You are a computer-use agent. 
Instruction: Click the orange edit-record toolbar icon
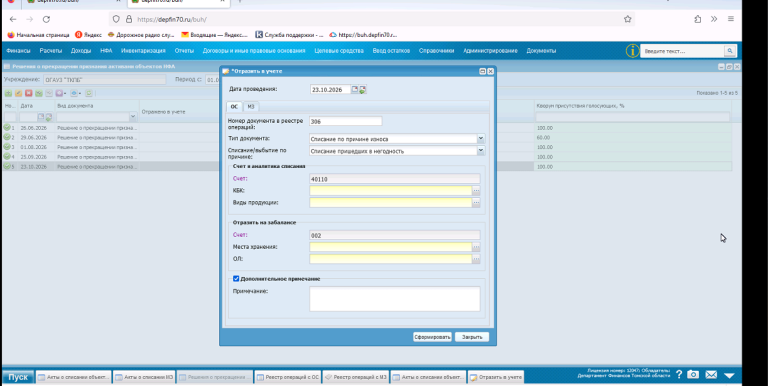click(x=19, y=93)
